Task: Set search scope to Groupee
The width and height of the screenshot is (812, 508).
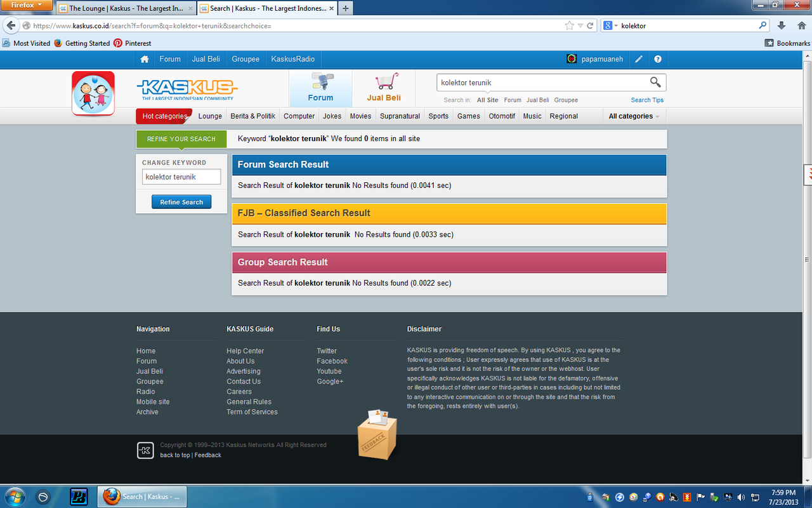Action: [566, 100]
